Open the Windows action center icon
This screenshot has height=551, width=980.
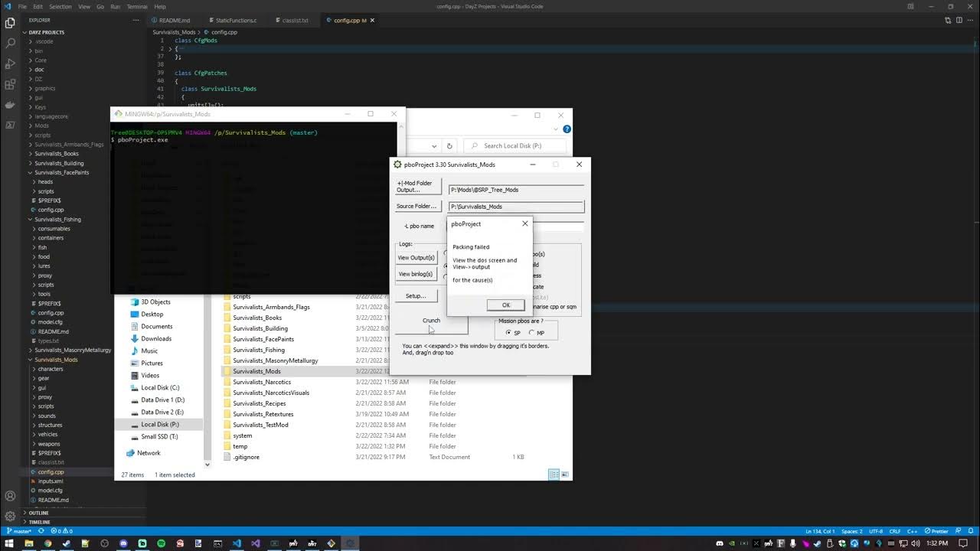tap(963, 543)
